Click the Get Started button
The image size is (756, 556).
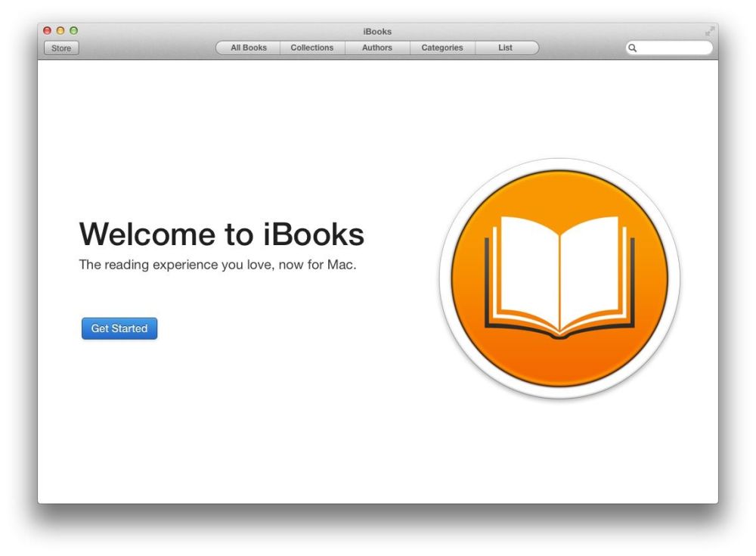119,328
